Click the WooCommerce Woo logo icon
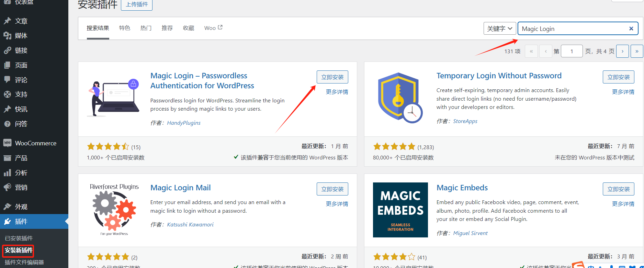Screen dimensions: 644x268 [x=7, y=143]
